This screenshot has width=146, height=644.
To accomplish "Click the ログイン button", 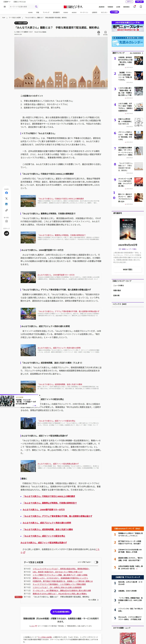I will pyautogui.click(x=129, y=2).
